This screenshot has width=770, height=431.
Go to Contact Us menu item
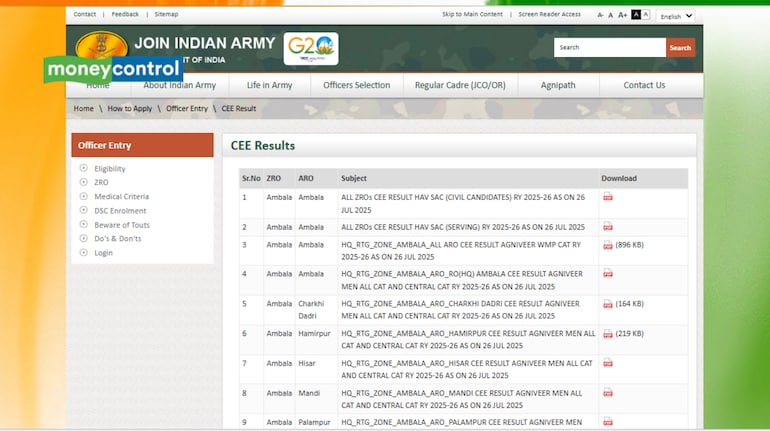(644, 85)
